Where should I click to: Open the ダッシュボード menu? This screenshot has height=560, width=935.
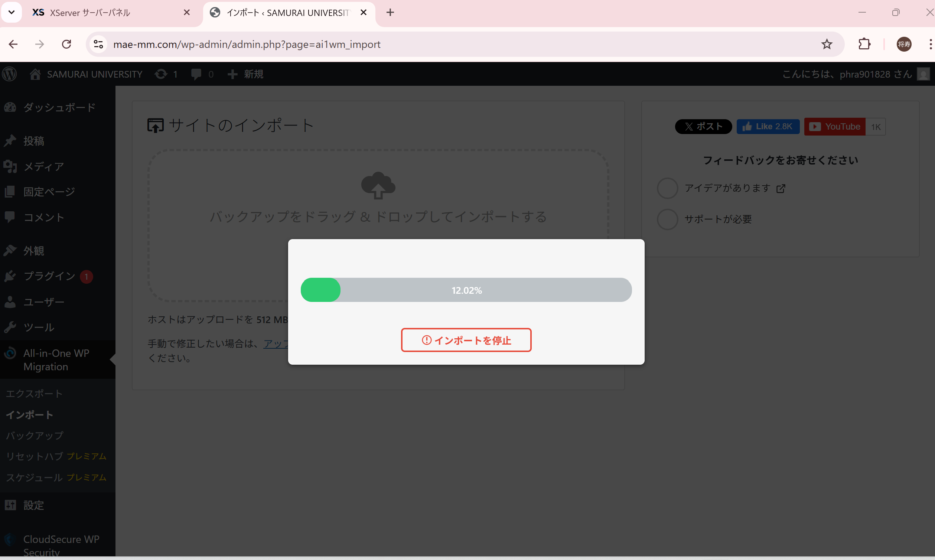(x=58, y=108)
